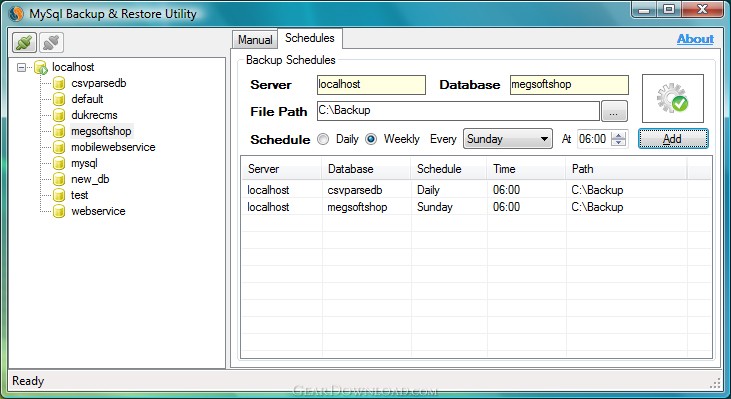Image resolution: width=731 pixels, height=399 pixels.
Task: Open the Sunday day-of-week dropdown
Action: pyautogui.click(x=508, y=139)
